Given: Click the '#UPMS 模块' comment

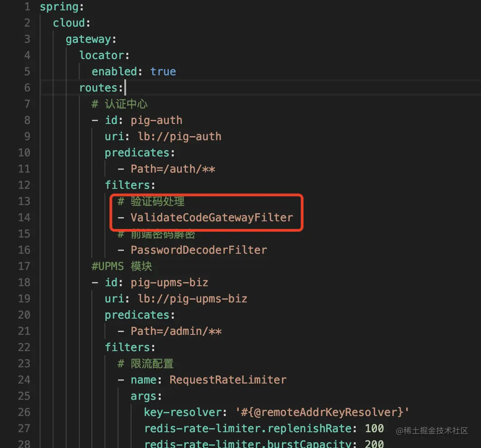Looking at the screenshot, I should [122, 266].
